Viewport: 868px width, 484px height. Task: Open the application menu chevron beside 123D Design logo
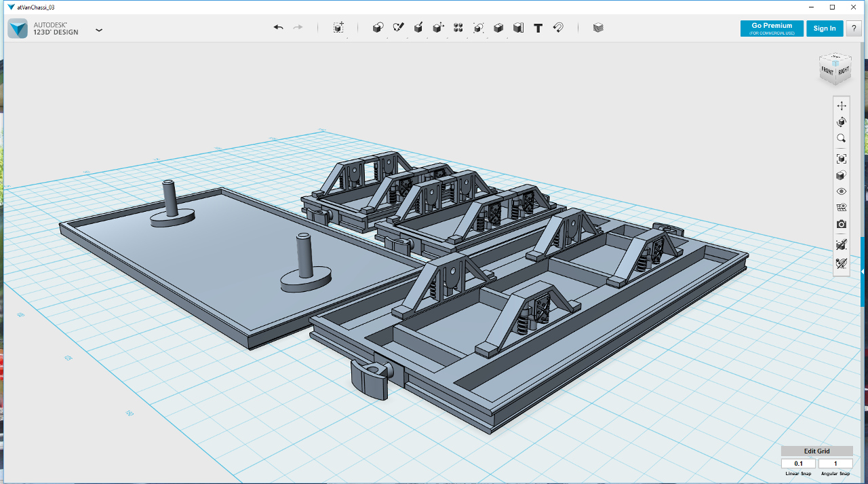99,30
